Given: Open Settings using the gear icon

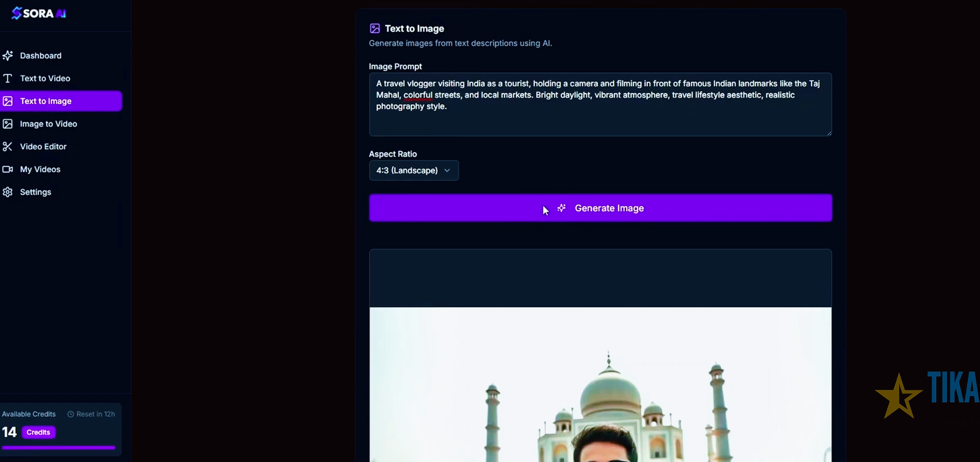Looking at the screenshot, I should pyautogui.click(x=8, y=192).
